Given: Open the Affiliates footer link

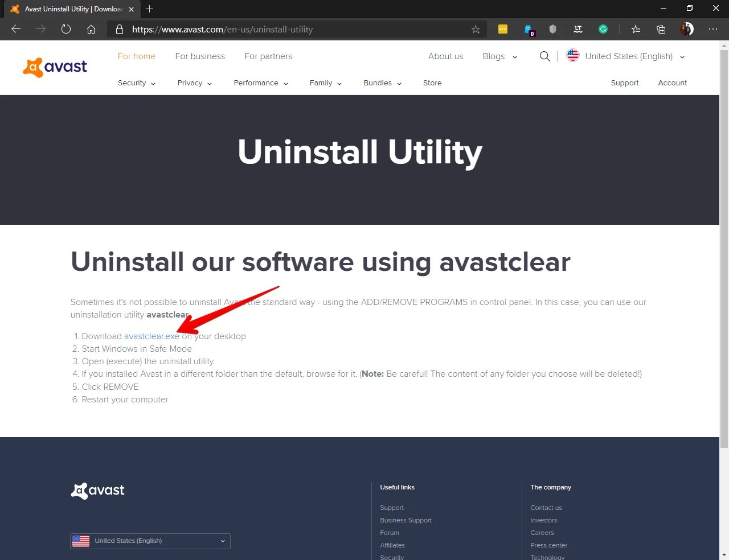Looking at the screenshot, I should 392,545.
